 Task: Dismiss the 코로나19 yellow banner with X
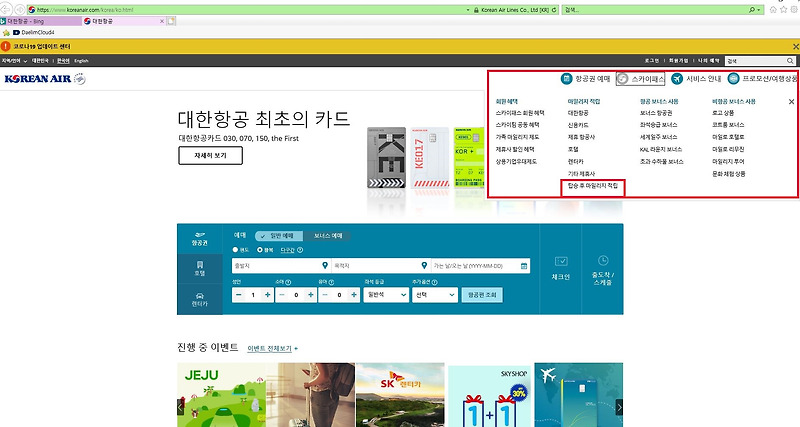[x=795, y=46]
